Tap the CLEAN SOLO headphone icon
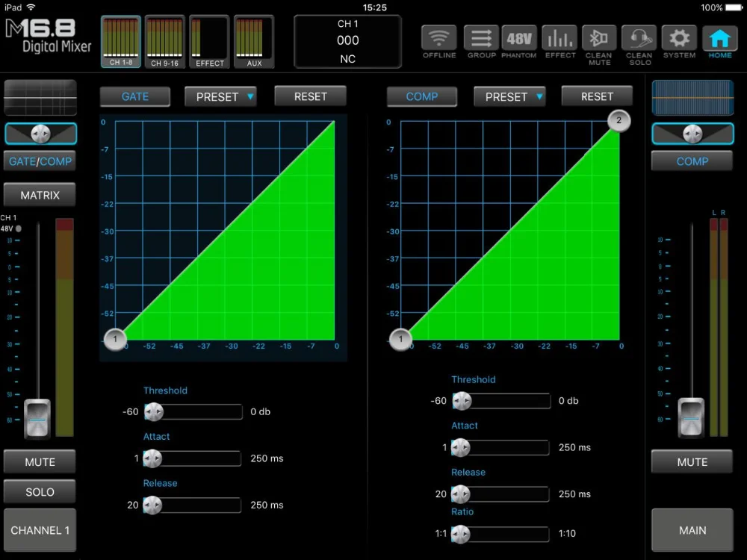 [639, 38]
